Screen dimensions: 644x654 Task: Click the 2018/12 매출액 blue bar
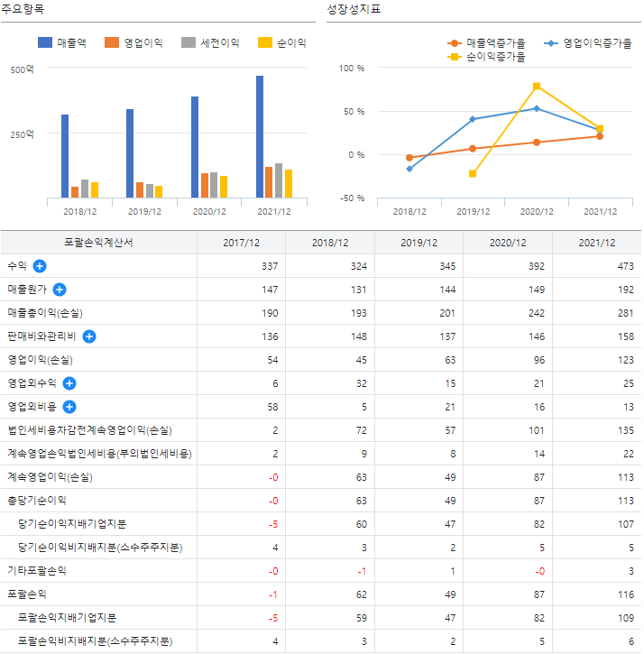click(x=65, y=156)
